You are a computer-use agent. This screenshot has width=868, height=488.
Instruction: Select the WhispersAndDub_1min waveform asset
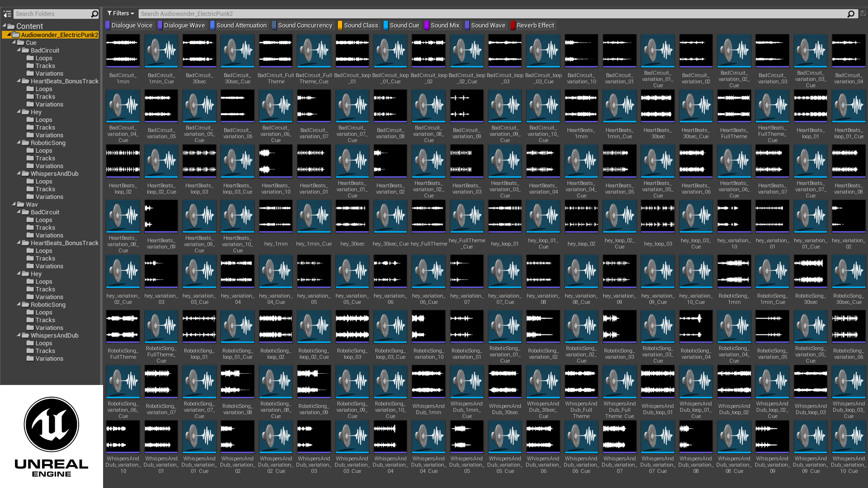429,382
